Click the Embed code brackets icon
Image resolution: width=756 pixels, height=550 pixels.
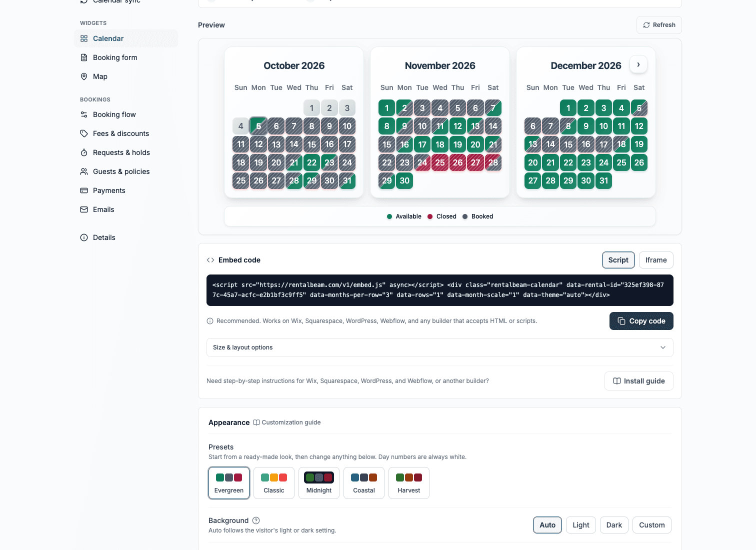(x=210, y=260)
